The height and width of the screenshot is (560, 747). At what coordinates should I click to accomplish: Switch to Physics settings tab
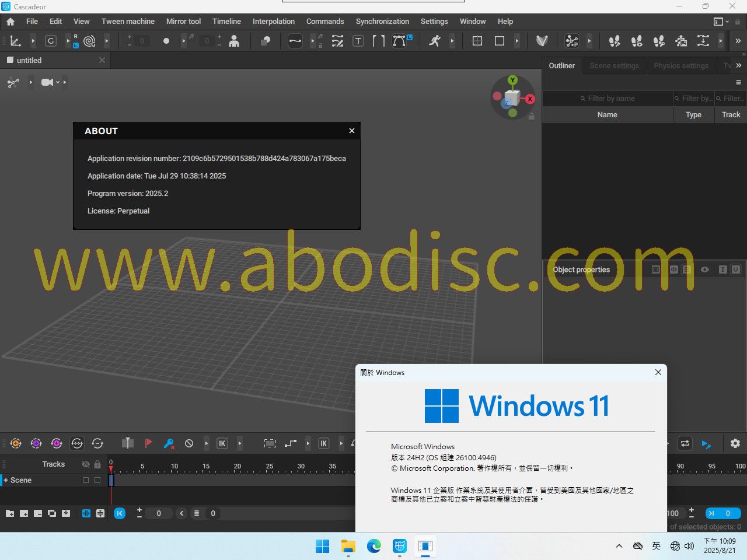click(681, 66)
